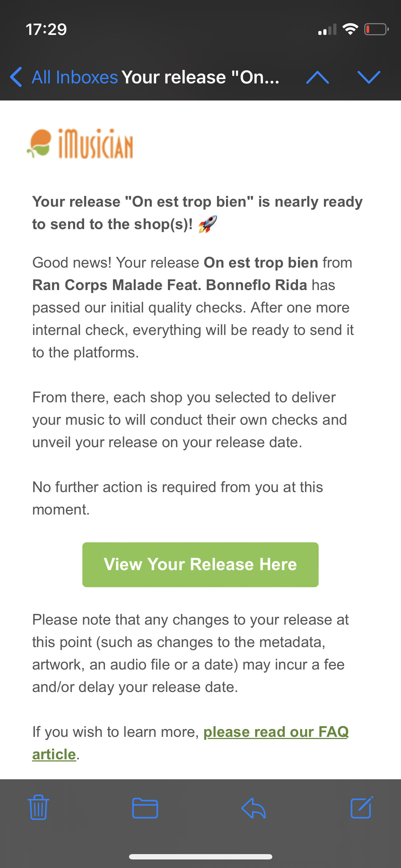This screenshot has width=401, height=868.
Task: Tap the Wi-Fi status icon
Action: click(350, 29)
